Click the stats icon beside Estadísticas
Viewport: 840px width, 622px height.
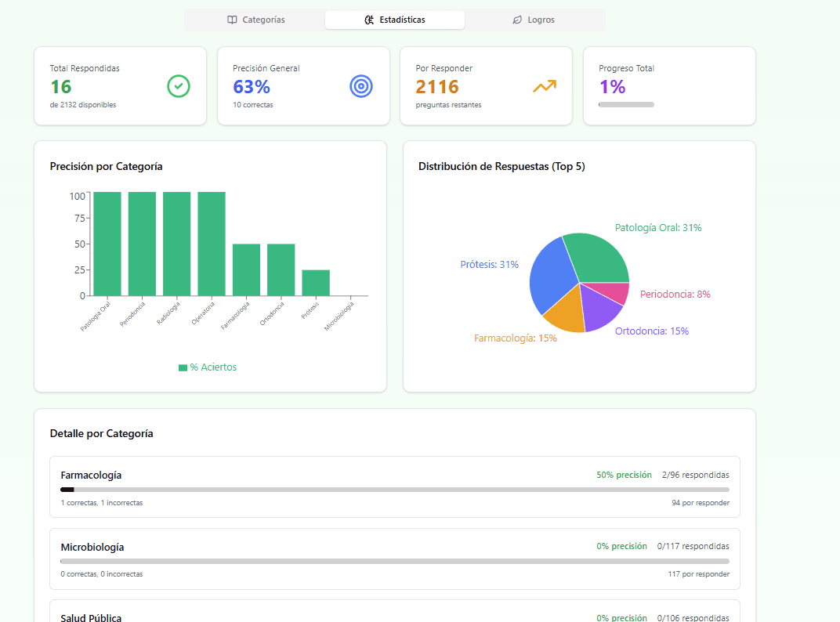coord(369,20)
